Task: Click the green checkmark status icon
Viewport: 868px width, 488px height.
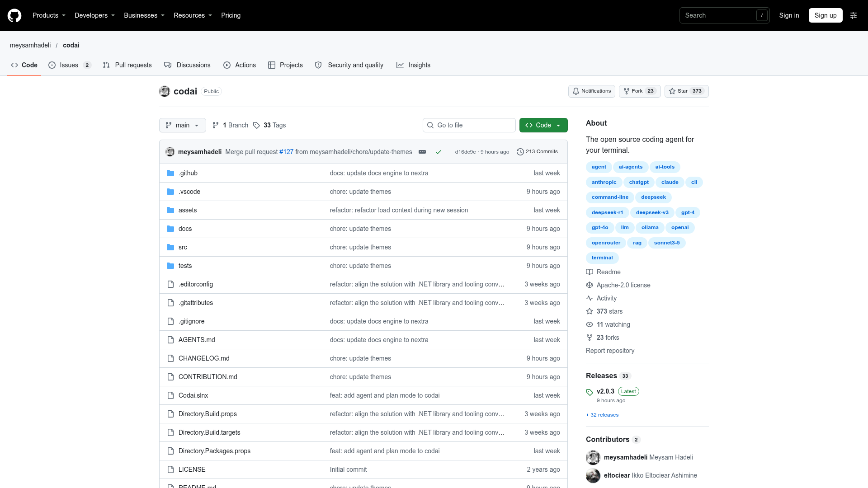Action: [x=438, y=152]
